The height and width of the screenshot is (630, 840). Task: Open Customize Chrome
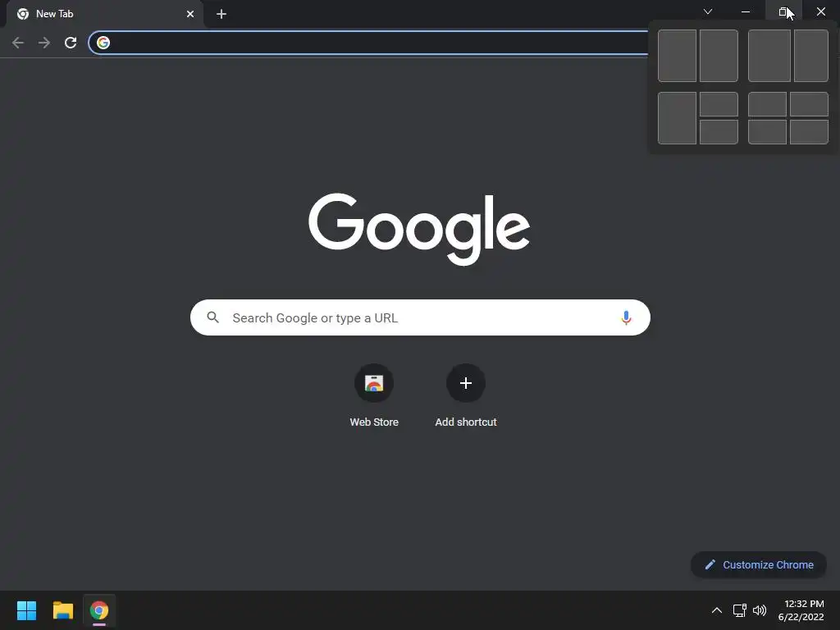click(x=759, y=564)
